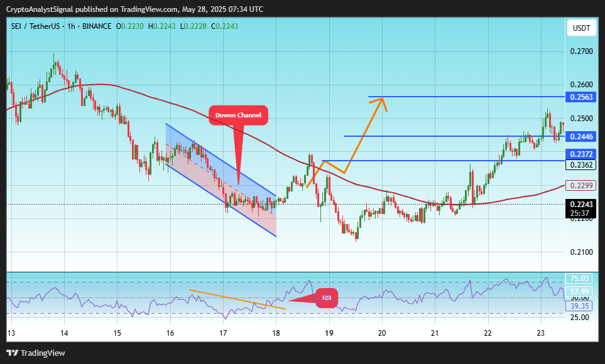The width and height of the screenshot is (605, 364).
Task: Click the current price 0.2243 label
Action: click(581, 205)
